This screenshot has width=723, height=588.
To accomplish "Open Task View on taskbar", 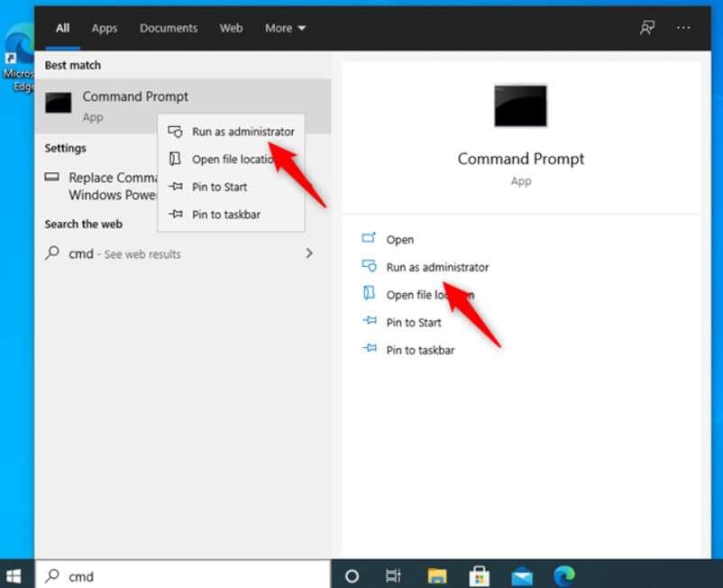I will coord(393,576).
